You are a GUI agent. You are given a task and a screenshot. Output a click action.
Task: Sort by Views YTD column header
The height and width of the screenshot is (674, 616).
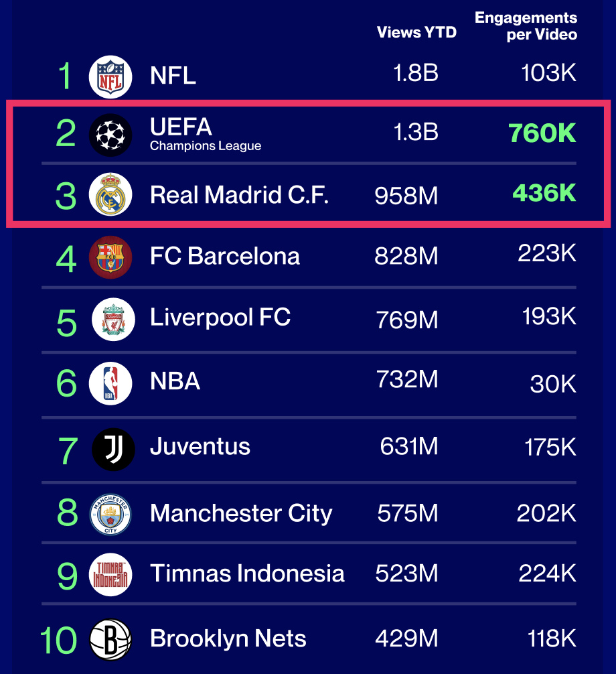pos(416,33)
